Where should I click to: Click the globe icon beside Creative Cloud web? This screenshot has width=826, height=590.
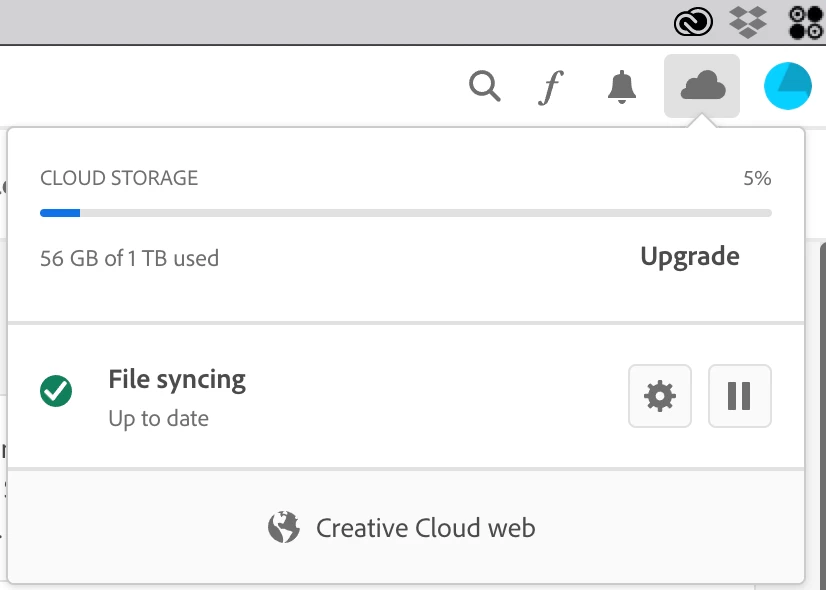tap(283, 527)
